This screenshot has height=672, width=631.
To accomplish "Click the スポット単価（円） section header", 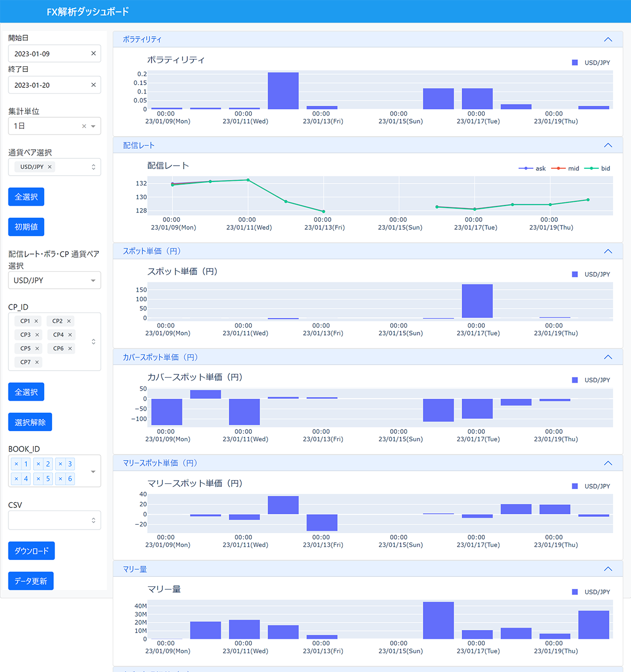I will [152, 251].
